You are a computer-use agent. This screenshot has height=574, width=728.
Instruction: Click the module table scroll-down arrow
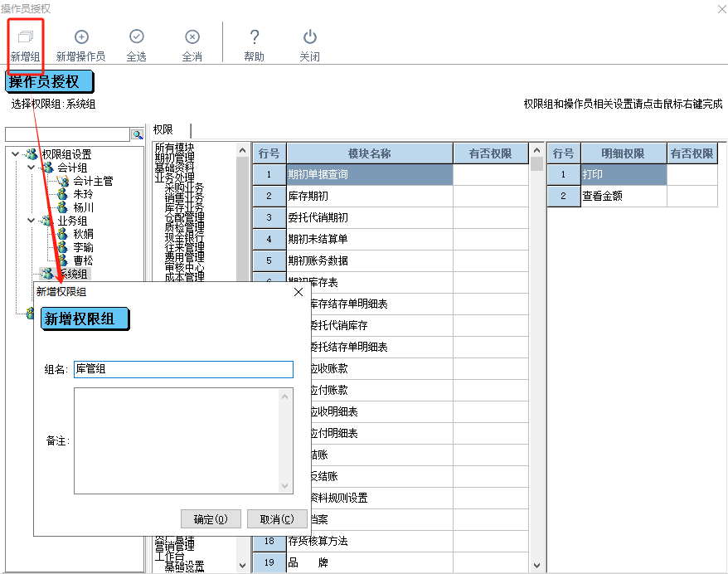pyautogui.click(x=536, y=566)
